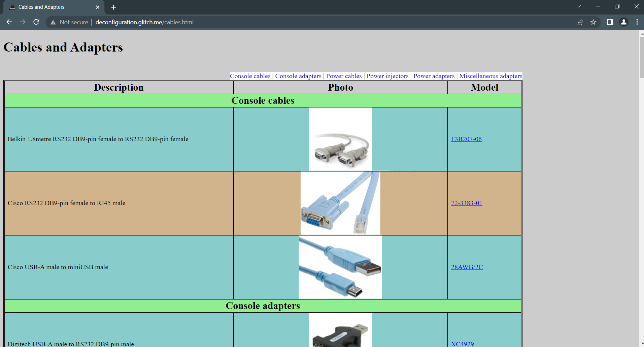Reload the current page
This screenshot has height=347, width=644.
coord(36,22)
